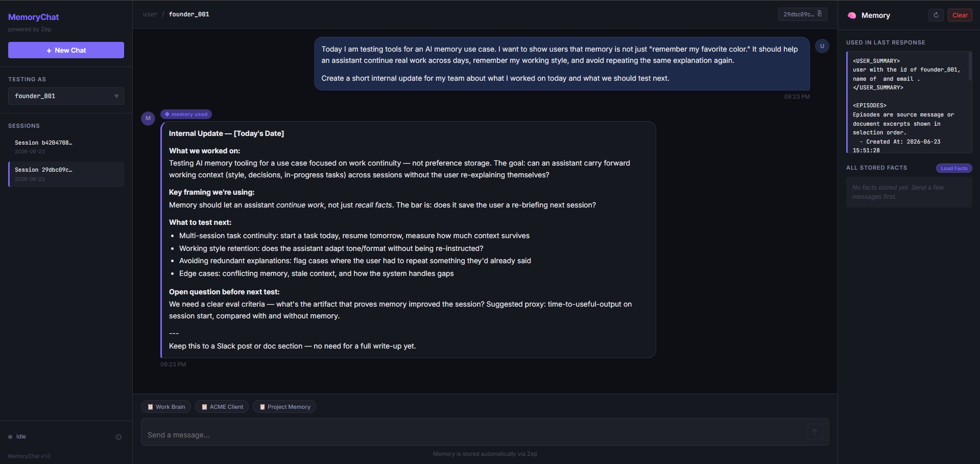Click the memory context panel scrollbar
The height and width of the screenshot is (464, 980).
click(970, 66)
